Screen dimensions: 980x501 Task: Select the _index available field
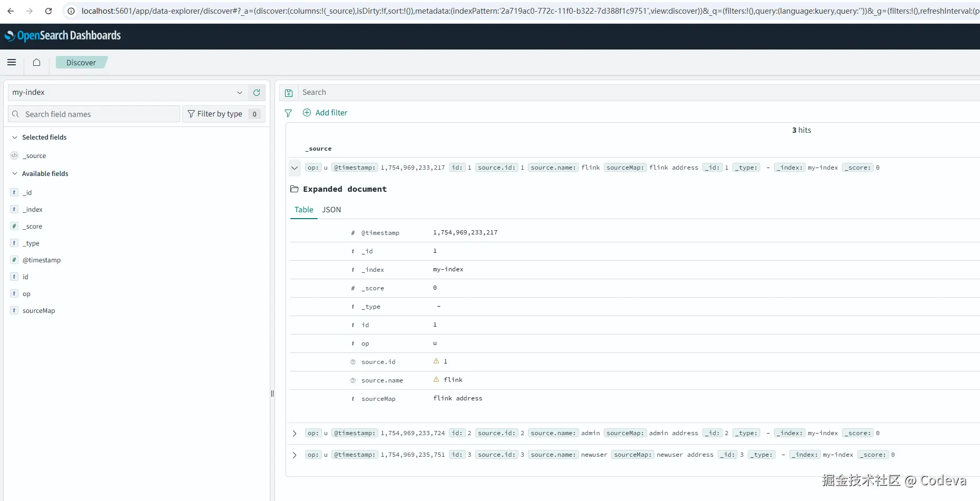point(33,209)
